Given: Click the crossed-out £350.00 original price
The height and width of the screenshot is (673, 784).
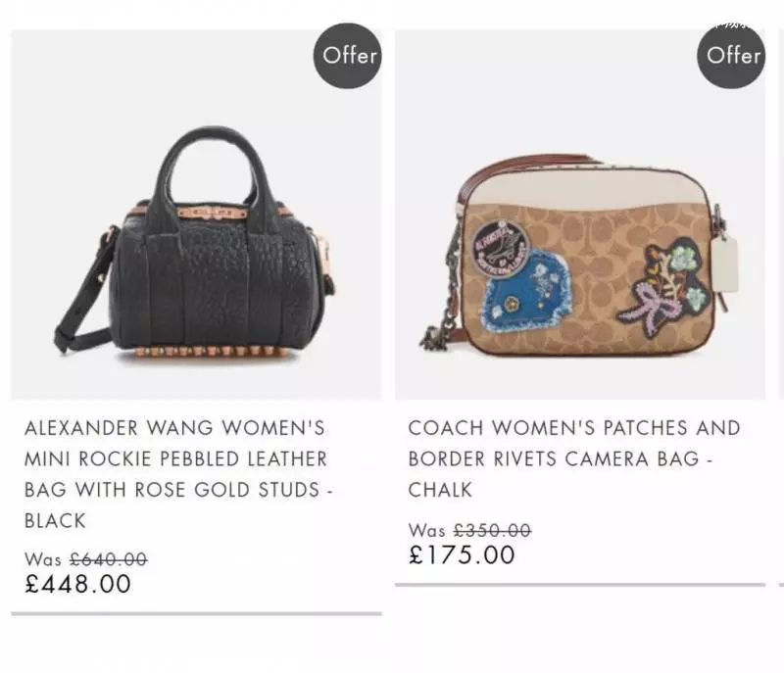Looking at the screenshot, I should coord(493,530).
